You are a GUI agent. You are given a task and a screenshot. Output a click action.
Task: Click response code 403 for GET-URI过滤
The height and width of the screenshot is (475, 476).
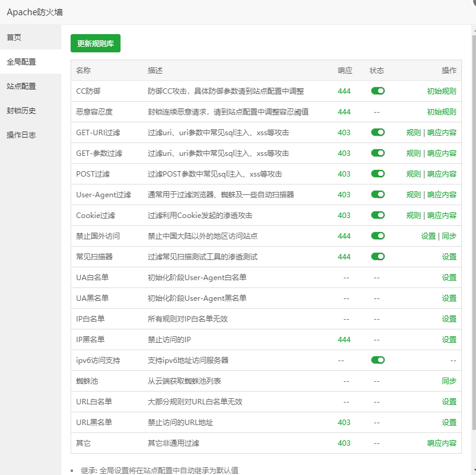pyautogui.click(x=344, y=132)
